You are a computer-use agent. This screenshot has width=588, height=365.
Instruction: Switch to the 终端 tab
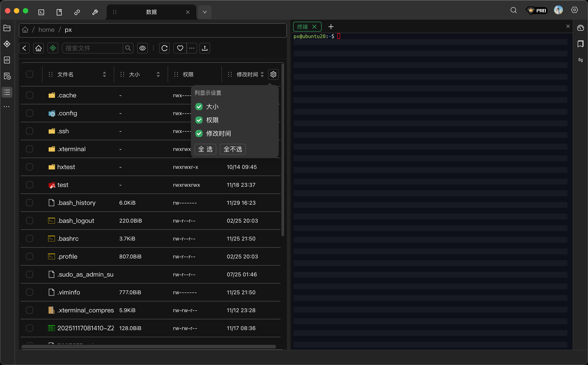[303, 27]
